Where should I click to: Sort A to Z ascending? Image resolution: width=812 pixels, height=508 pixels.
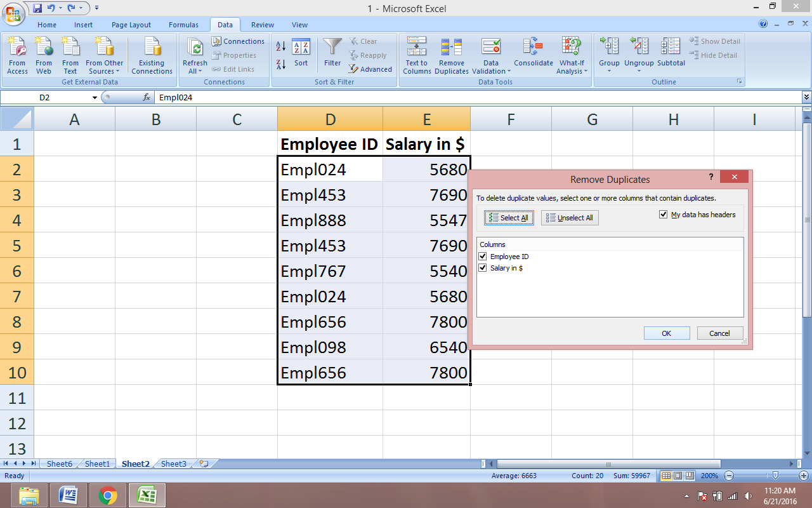coord(281,46)
